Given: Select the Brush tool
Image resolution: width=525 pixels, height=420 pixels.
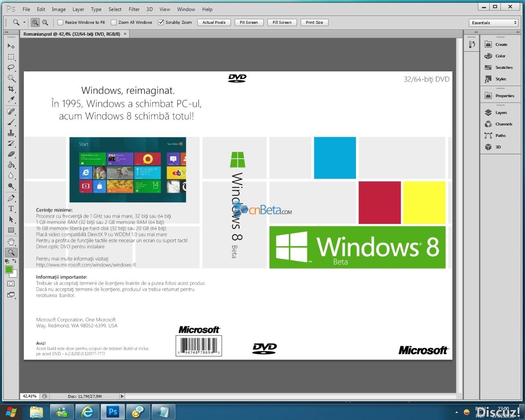Looking at the screenshot, I should coord(11,122).
